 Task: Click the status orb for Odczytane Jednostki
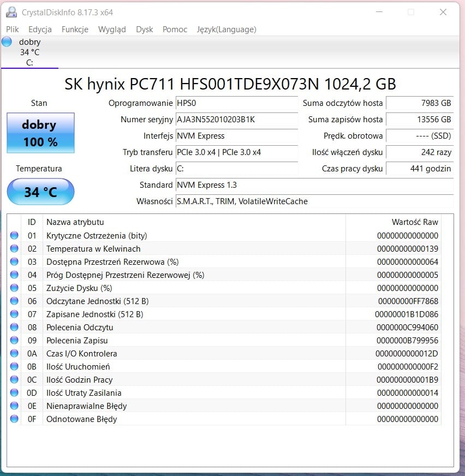coord(14,301)
